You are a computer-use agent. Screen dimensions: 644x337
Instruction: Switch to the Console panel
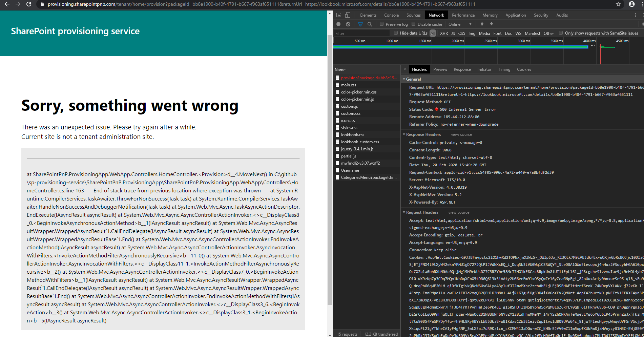[391, 15]
